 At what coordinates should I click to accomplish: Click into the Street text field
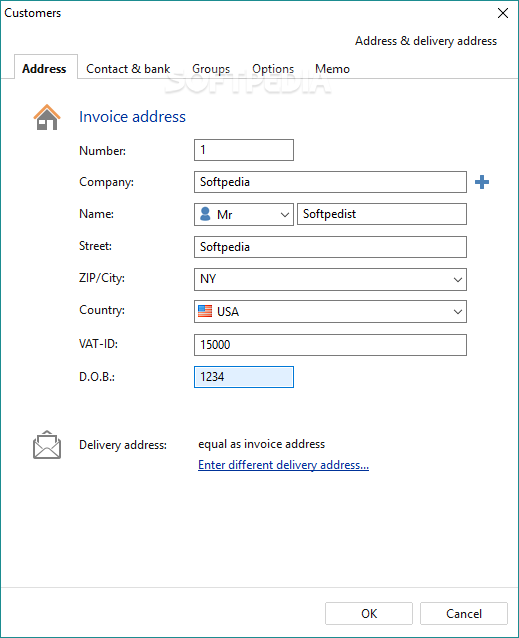(330, 247)
